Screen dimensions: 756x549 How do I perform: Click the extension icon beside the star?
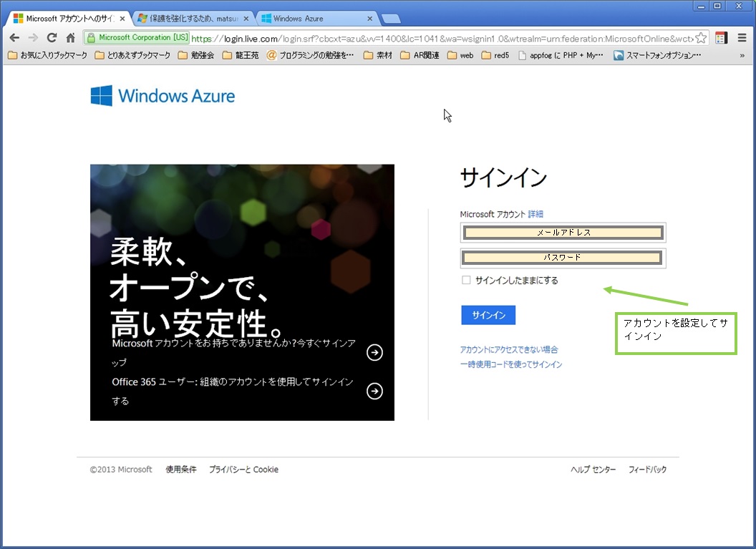[x=722, y=38]
